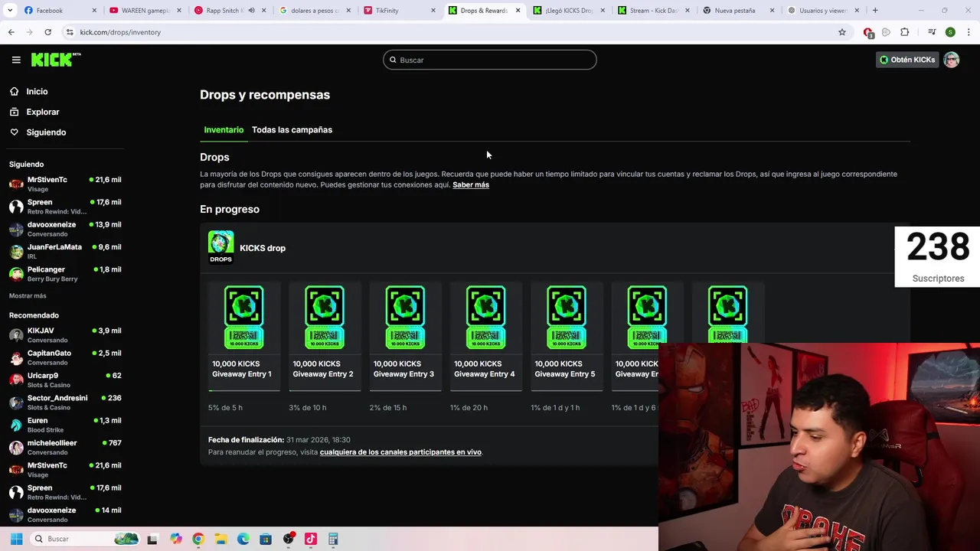The height and width of the screenshot is (551, 980).
Task: Open the Kick hamburger sidebar menu
Action: [x=16, y=60]
